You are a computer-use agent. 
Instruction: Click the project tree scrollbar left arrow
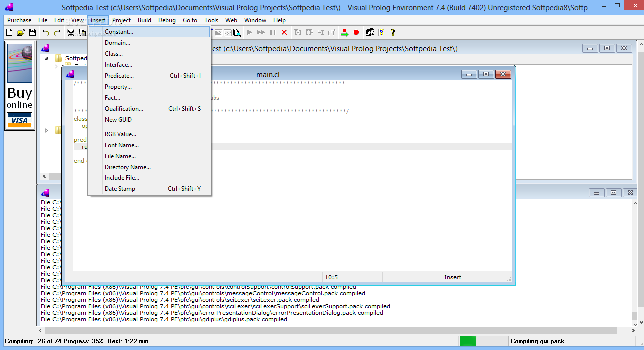pos(44,176)
